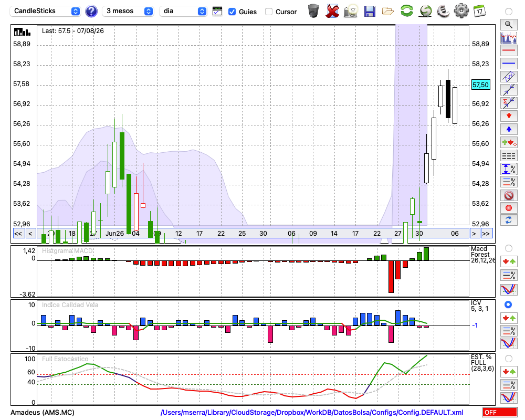The image size is (525, 420).
Task: Take a chart snapshot with camera icon
Action: pyautogui.click(x=351, y=11)
